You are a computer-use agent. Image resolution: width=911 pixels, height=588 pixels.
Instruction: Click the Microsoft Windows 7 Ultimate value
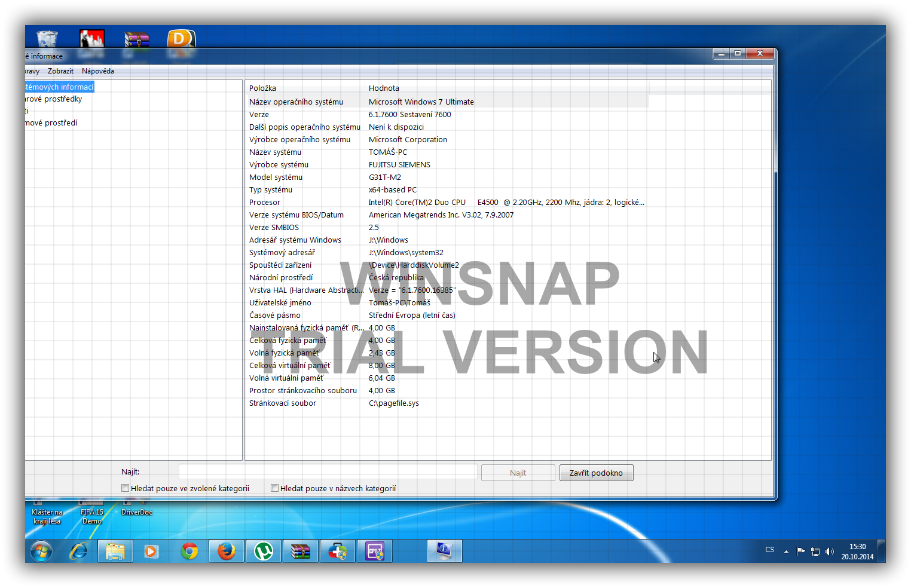coord(421,102)
